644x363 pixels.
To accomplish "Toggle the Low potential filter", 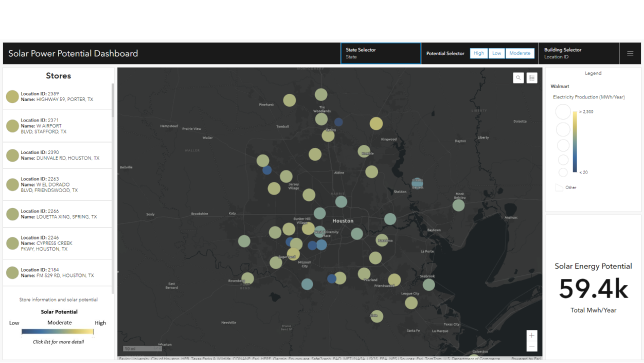I will (497, 53).
